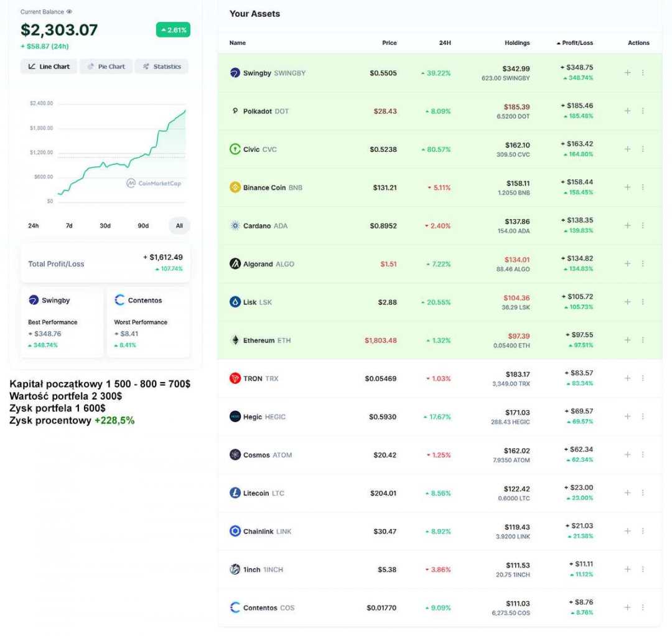This screenshot has width=672, height=636.
Task: Open three-dot menu for Contentos row
Action: (x=643, y=607)
